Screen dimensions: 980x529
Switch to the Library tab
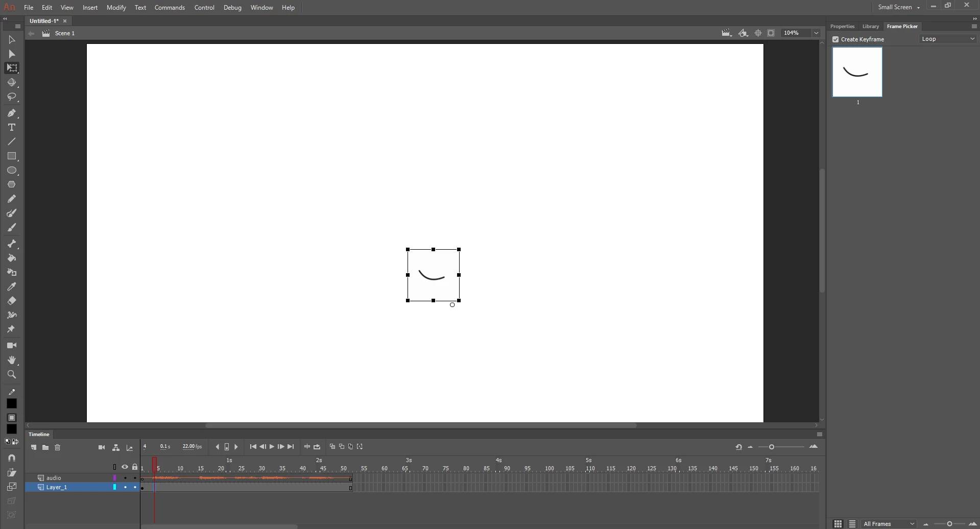[x=871, y=26]
